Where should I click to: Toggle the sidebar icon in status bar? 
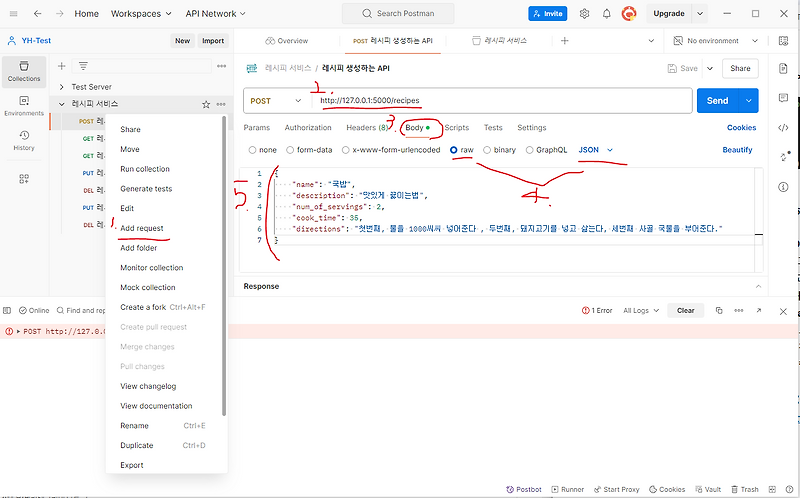(x=7, y=310)
